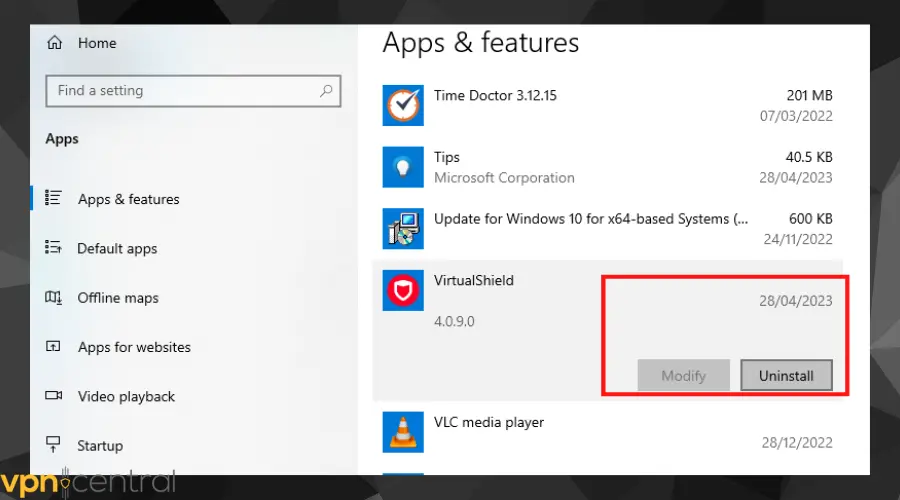900x500 pixels.
Task: Go to Apps for websites
Action: pos(134,347)
